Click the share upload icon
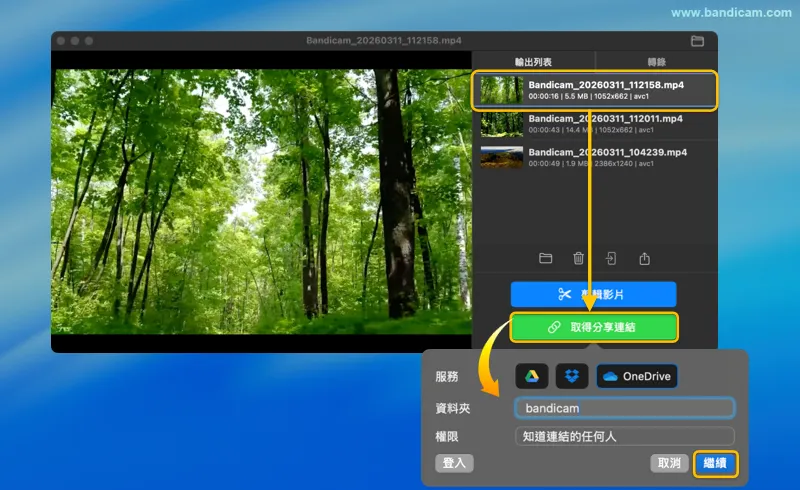Screen dimensions: 800x490 coord(644,258)
